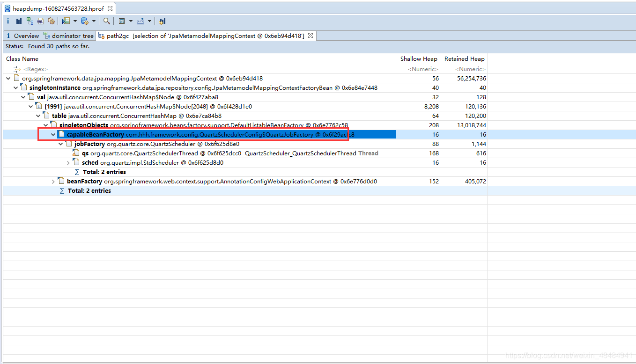Click the Shallow Heap <Numeric> filter field

click(418, 69)
